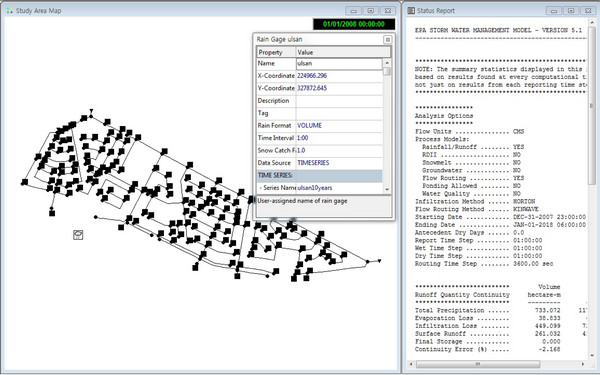600x375 pixels.
Task: Click the Study Area Map window icon
Action: coord(10,10)
